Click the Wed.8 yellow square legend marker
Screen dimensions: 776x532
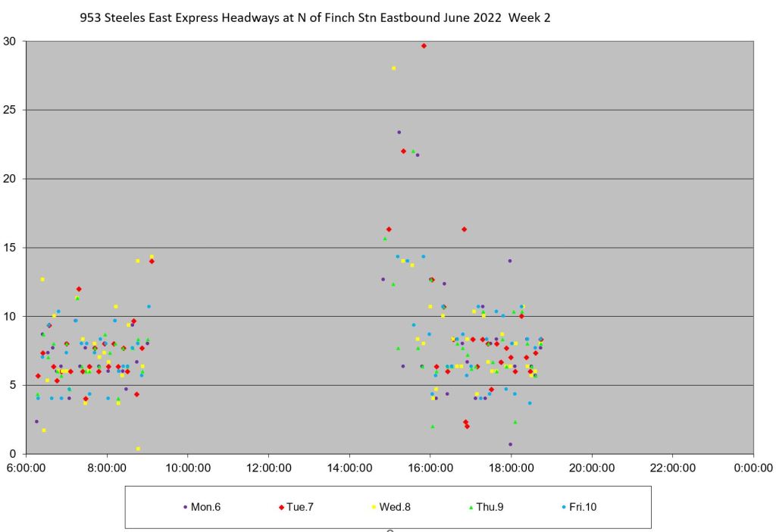pyautogui.click(x=373, y=507)
